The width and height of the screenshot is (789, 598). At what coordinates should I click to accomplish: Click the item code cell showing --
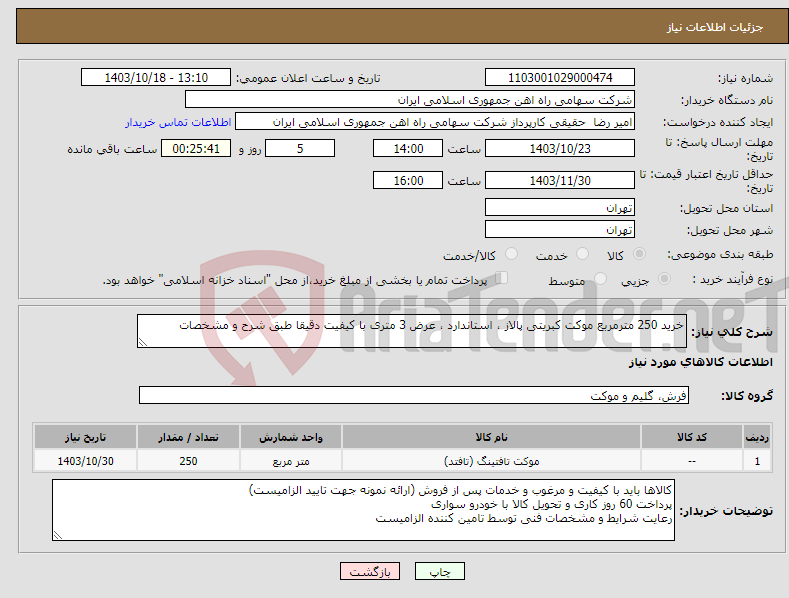692,461
